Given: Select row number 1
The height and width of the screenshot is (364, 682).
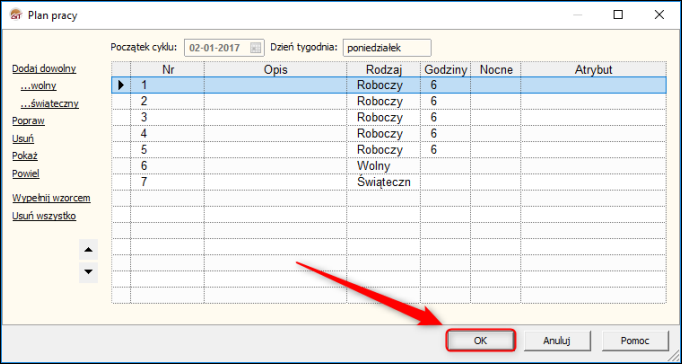Looking at the screenshot, I should click(388, 85).
